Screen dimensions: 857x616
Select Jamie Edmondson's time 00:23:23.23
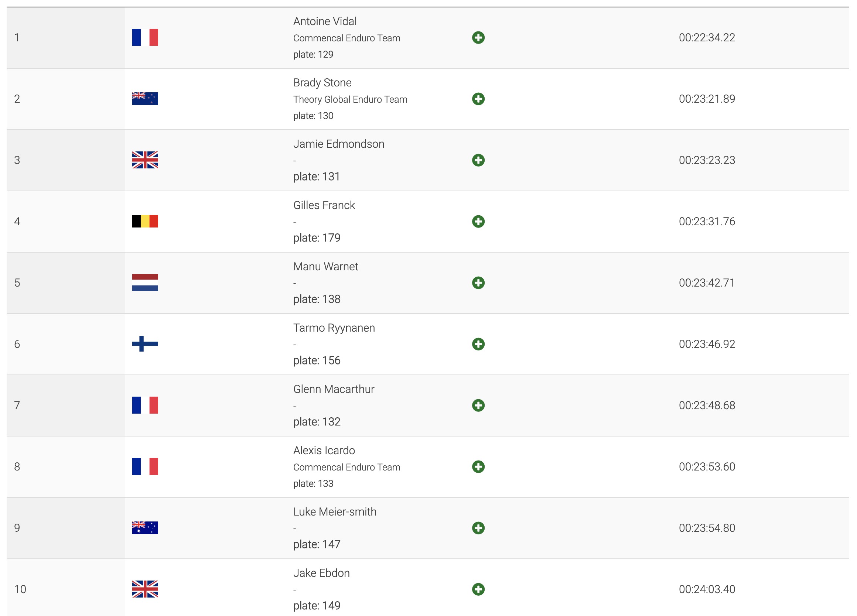[x=707, y=160]
